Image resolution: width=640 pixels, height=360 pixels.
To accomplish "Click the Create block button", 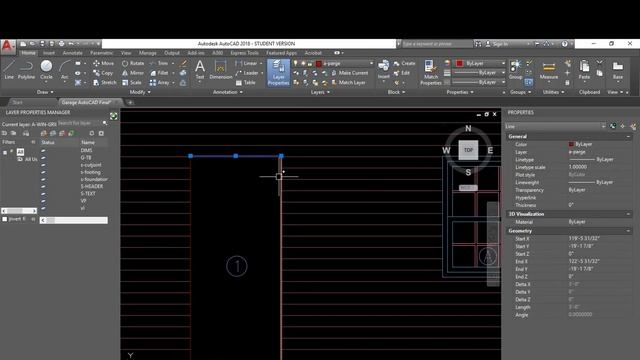I will [404, 63].
